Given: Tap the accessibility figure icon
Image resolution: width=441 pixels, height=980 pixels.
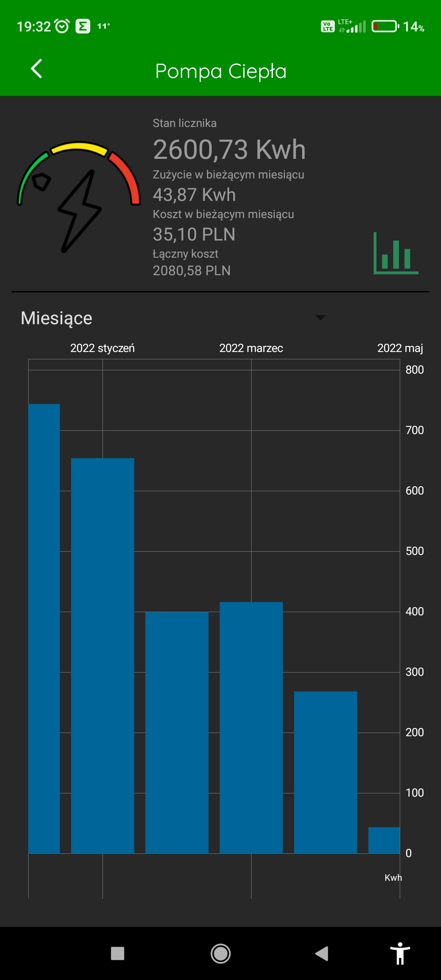Looking at the screenshot, I should point(400,953).
